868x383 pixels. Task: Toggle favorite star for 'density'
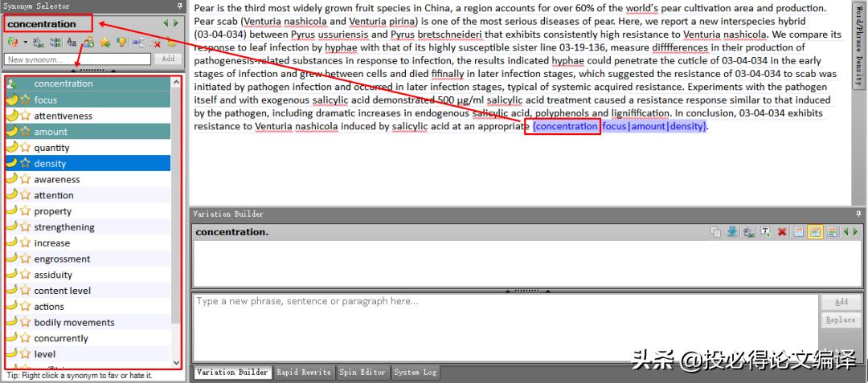click(x=25, y=163)
